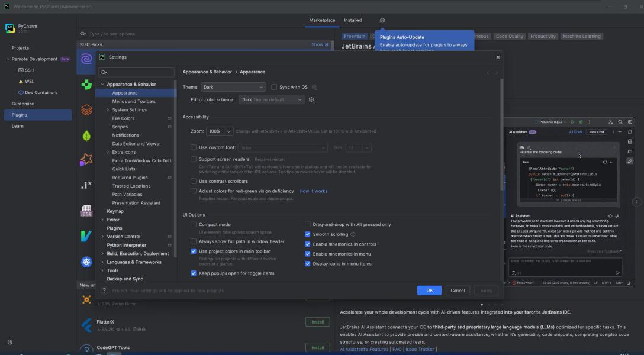Open the plugins gear icon next to Installed
644x355 pixels.
382,20
